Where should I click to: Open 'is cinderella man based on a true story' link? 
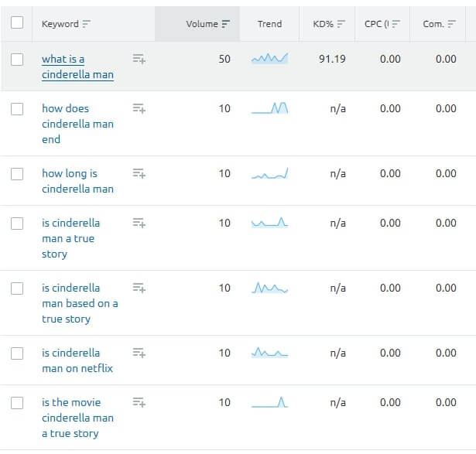click(80, 303)
